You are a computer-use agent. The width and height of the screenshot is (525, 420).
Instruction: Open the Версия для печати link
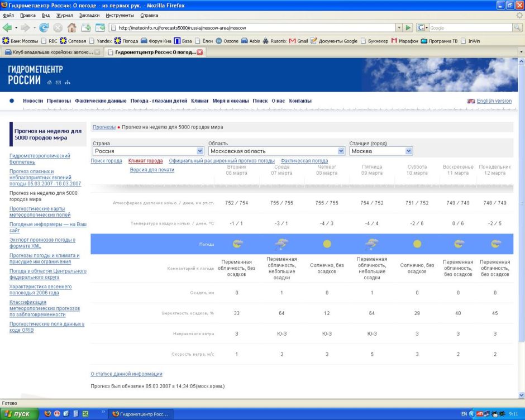[x=152, y=170]
